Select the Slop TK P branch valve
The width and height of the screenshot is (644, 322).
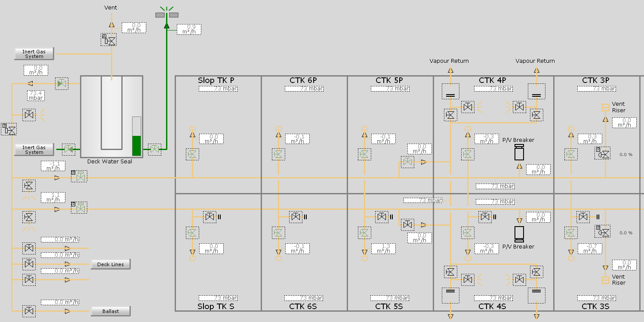(x=192, y=153)
